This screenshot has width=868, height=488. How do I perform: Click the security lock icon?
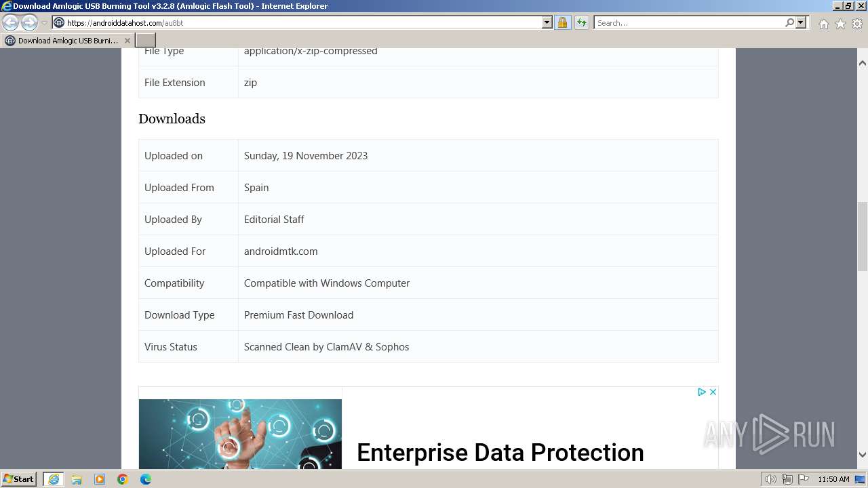pyautogui.click(x=562, y=22)
